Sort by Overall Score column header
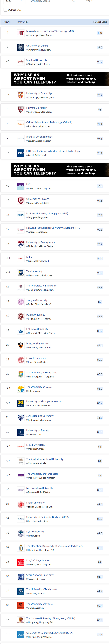The height and width of the screenshot is (644, 109). pyautogui.click(x=100, y=22)
